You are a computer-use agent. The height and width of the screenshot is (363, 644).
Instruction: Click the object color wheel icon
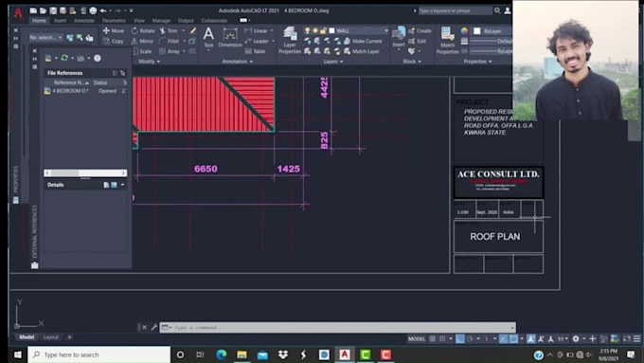(464, 31)
